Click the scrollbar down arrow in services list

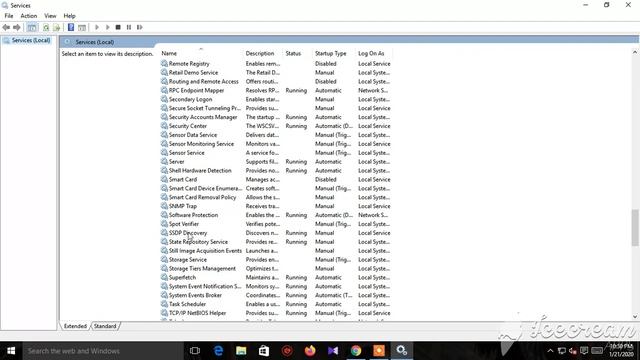tap(635, 317)
